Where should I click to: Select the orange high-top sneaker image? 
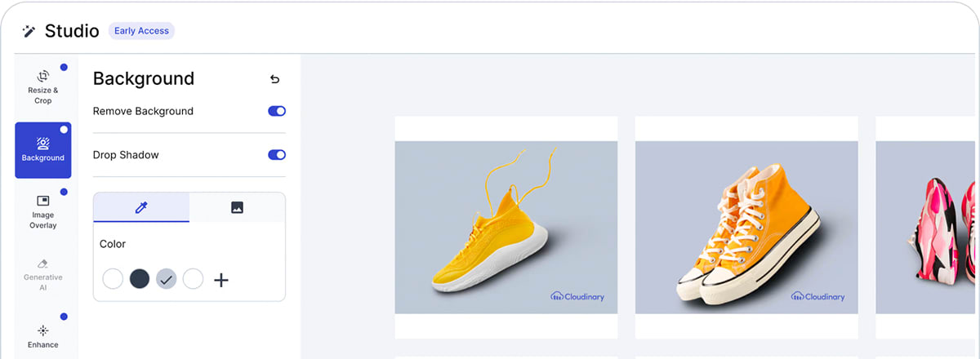click(746, 228)
